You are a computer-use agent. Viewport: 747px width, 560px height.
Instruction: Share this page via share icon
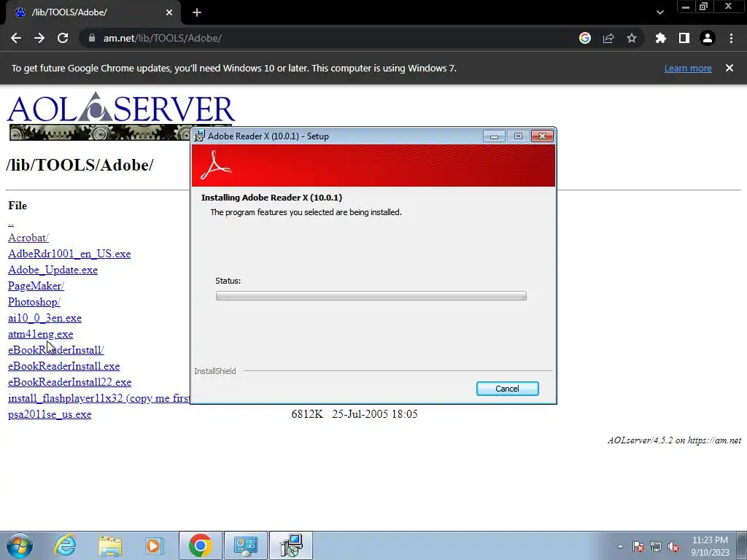pos(608,38)
